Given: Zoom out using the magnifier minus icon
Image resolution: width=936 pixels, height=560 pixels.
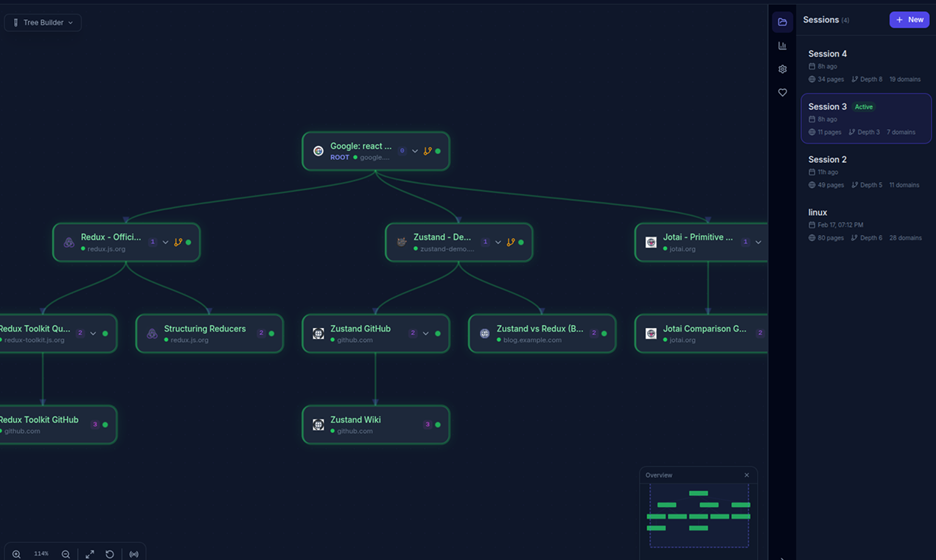Looking at the screenshot, I should 66,553.
